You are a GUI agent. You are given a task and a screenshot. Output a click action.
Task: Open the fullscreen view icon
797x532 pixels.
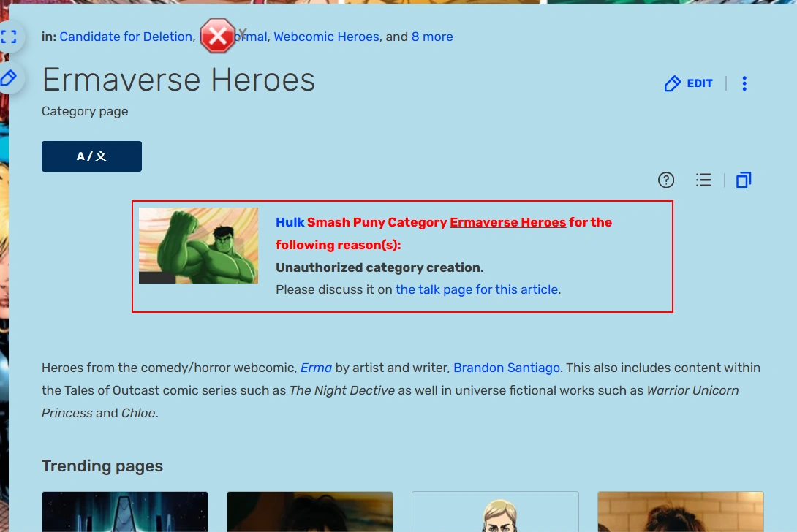point(10,37)
